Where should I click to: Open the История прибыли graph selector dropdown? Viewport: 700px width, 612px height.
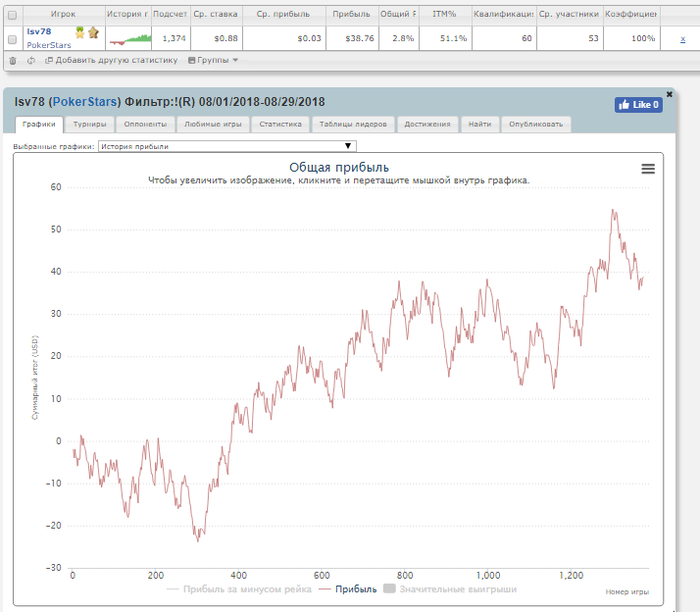tap(227, 146)
